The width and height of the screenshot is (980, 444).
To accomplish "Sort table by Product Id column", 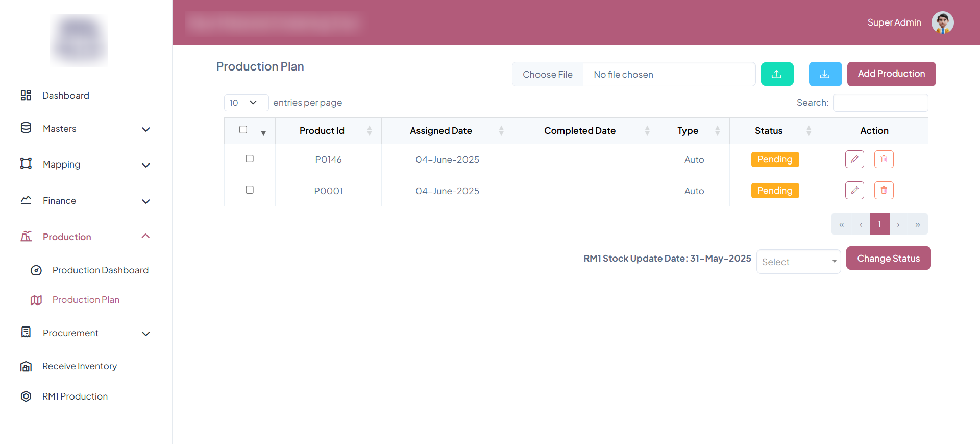I will [328, 131].
